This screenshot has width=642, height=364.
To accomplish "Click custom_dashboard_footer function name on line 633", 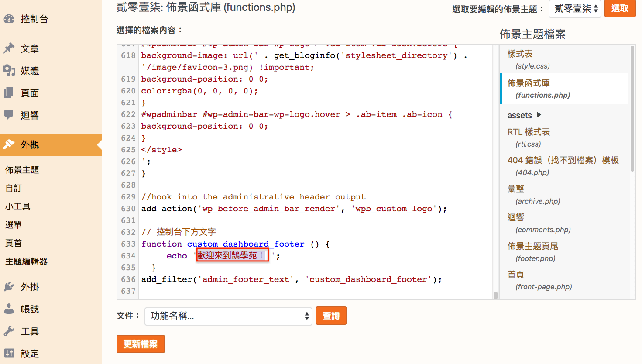I will click(246, 244).
